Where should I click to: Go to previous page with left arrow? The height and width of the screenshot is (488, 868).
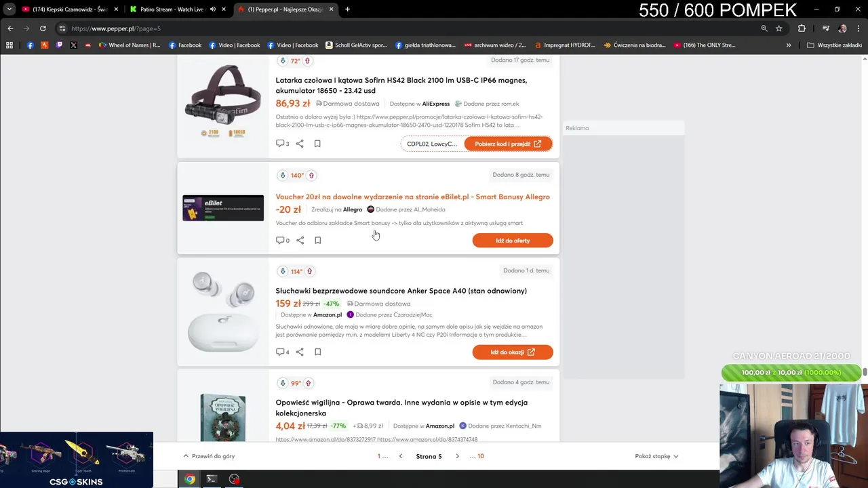tap(401, 456)
